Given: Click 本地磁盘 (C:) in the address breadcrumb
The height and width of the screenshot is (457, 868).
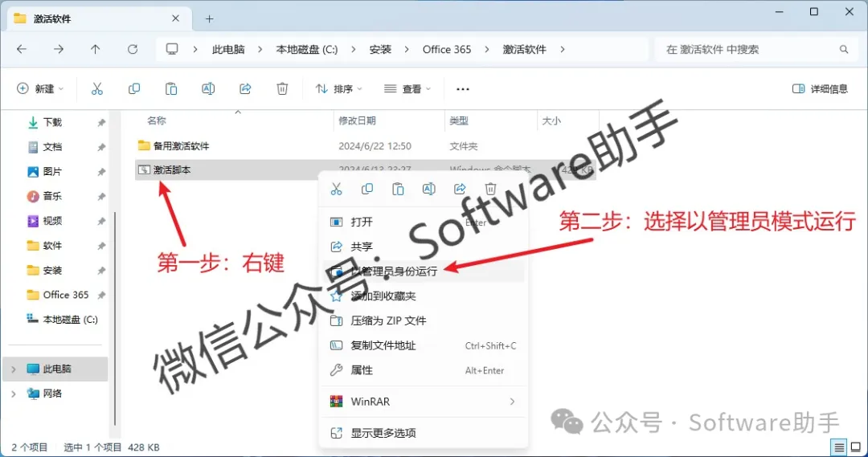Looking at the screenshot, I should (x=307, y=49).
